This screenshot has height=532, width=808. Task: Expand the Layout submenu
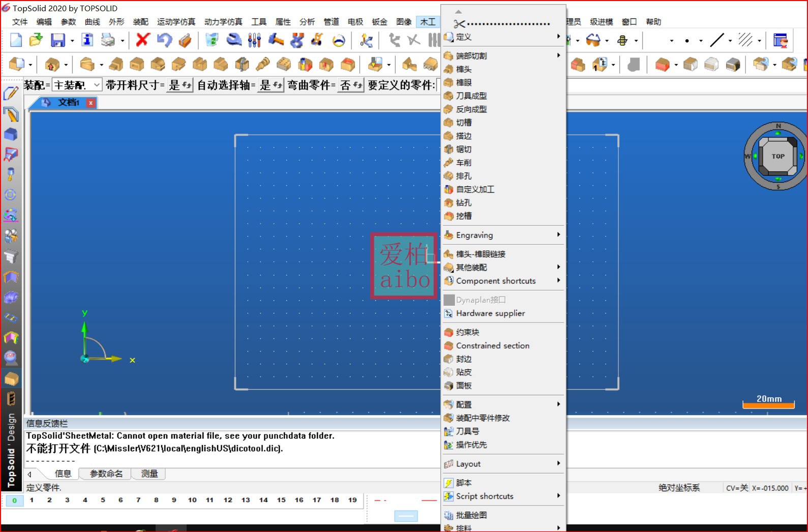pos(503,464)
